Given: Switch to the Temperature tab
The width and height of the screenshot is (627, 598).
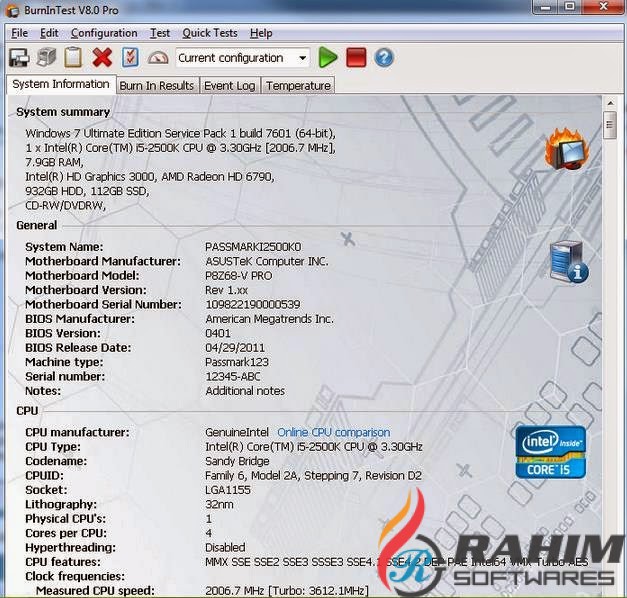Looking at the screenshot, I should 298,86.
